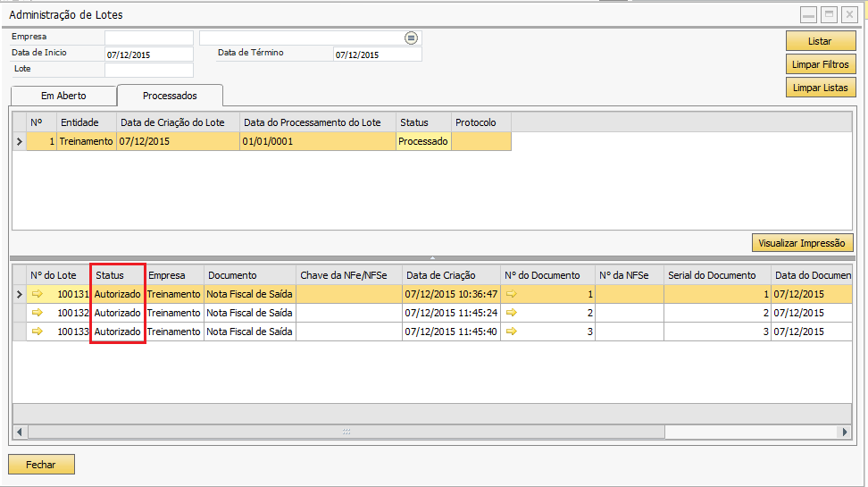The height and width of the screenshot is (487, 868).
Task: Click Chave da NFe/NFSe column header
Action: point(349,275)
